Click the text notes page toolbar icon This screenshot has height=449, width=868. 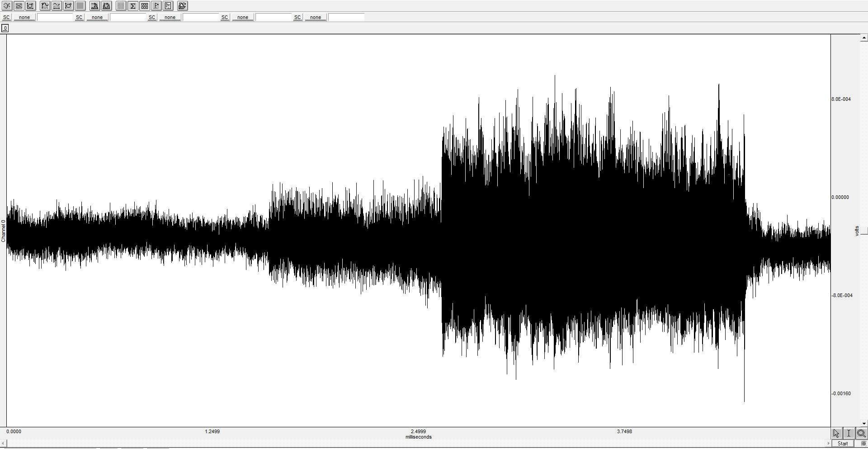pyautogui.click(x=168, y=6)
